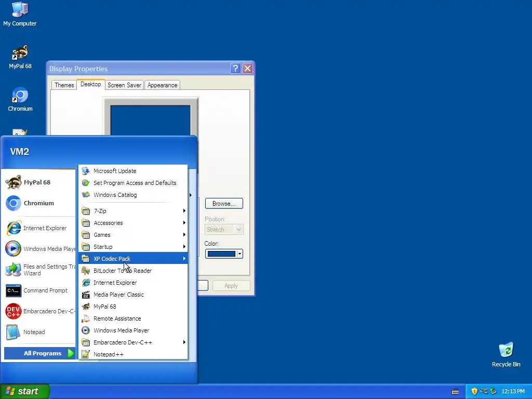
Task: Click Notepad++ icon in programs list
Action: (x=86, y=354)
